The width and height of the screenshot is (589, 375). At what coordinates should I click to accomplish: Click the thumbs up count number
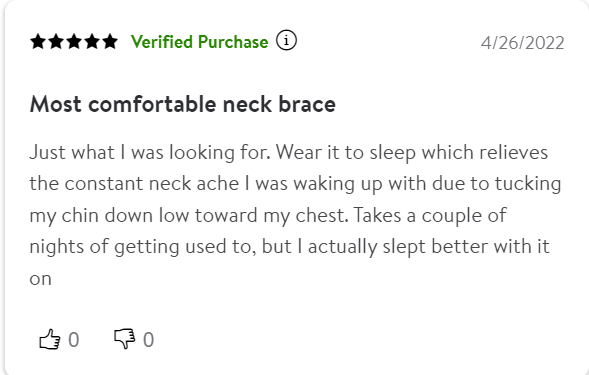[74, 340]
